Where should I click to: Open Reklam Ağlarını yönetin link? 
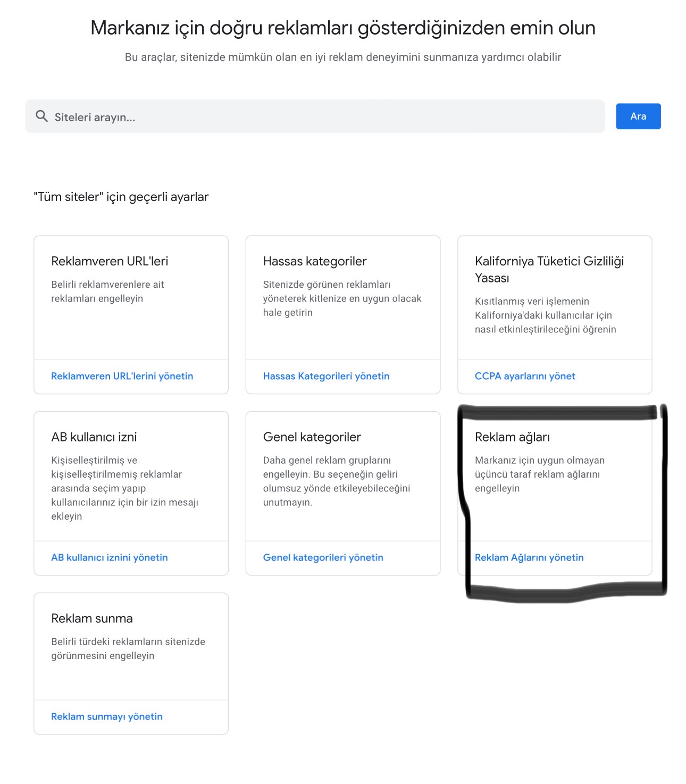point(529,557)
